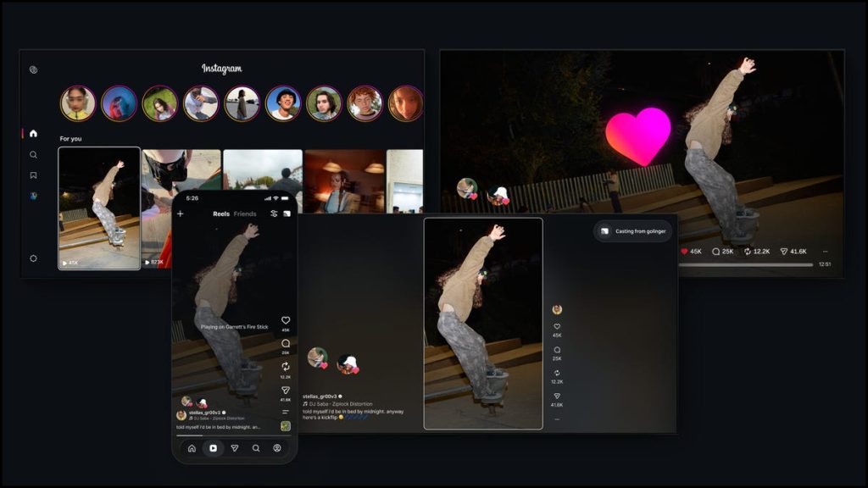Open Saved bookmark in TV sidebar

[33, 175]
